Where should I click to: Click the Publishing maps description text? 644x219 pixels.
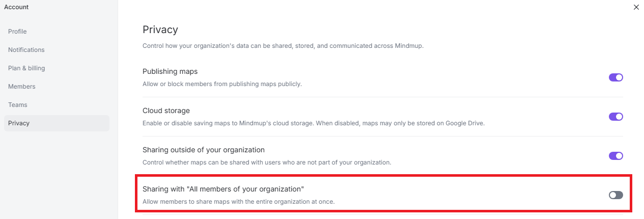click(222, 84)
